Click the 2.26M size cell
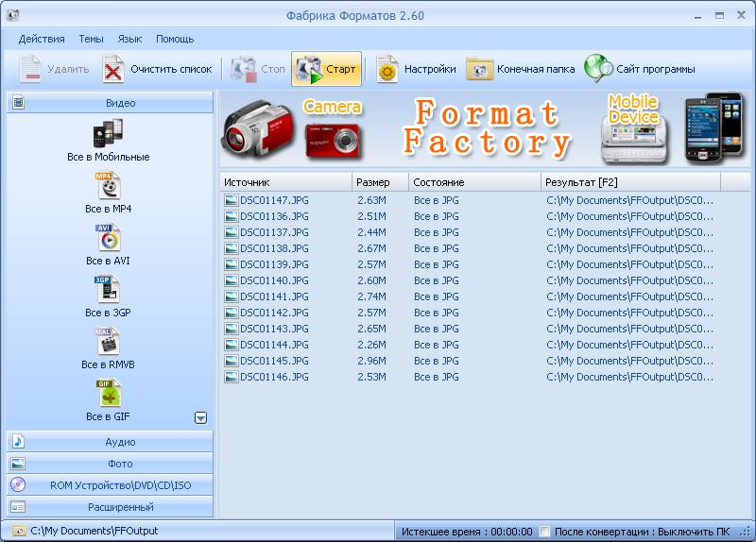The width and height of the screenshot is (756, 542). pyautogui.click(x=371, y=345)
